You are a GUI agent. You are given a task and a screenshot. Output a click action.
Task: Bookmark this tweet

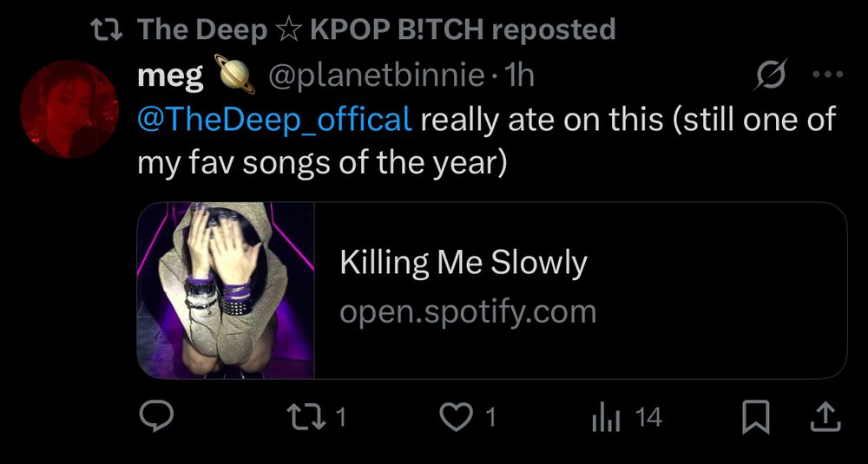[756, 418]
